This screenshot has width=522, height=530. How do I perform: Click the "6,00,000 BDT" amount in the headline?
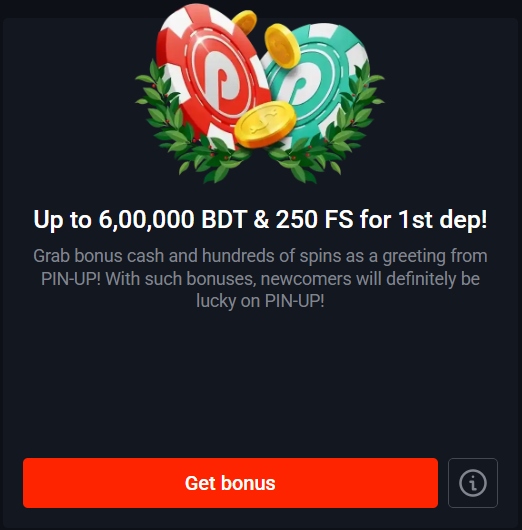[x=172, y=219]
